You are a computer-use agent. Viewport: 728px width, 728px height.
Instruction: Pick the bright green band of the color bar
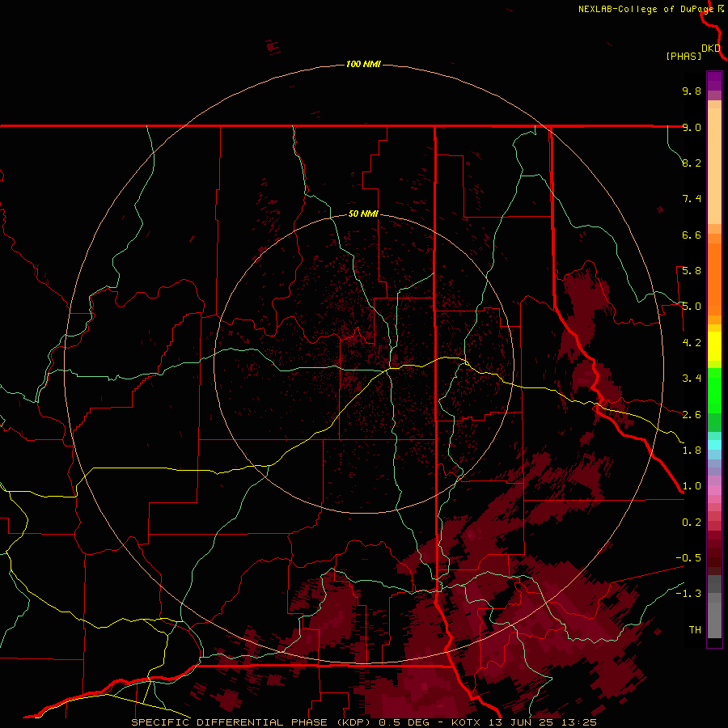714,389
